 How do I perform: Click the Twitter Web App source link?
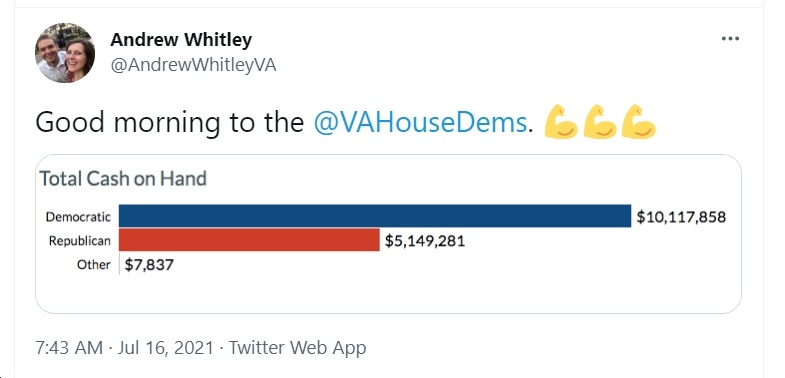click(x=297, y=347)
